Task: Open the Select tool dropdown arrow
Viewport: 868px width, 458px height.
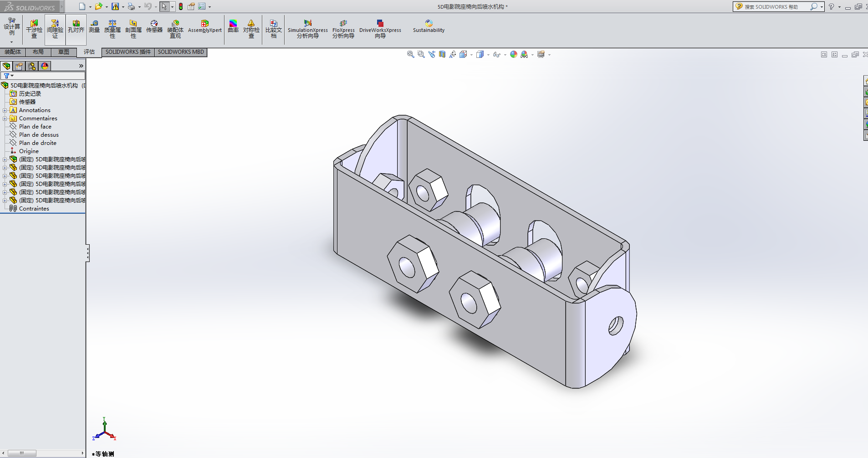Action: coord(172,7)
